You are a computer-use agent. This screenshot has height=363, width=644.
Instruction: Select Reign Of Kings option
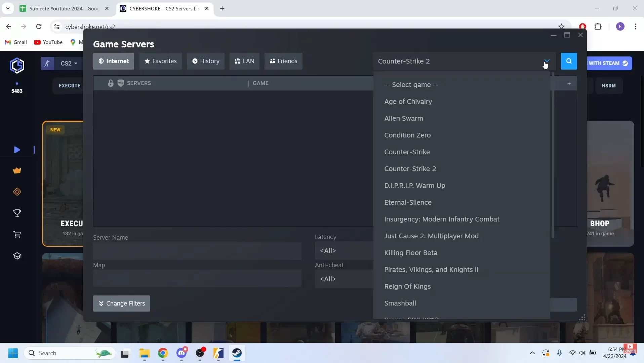click(461, 286)
